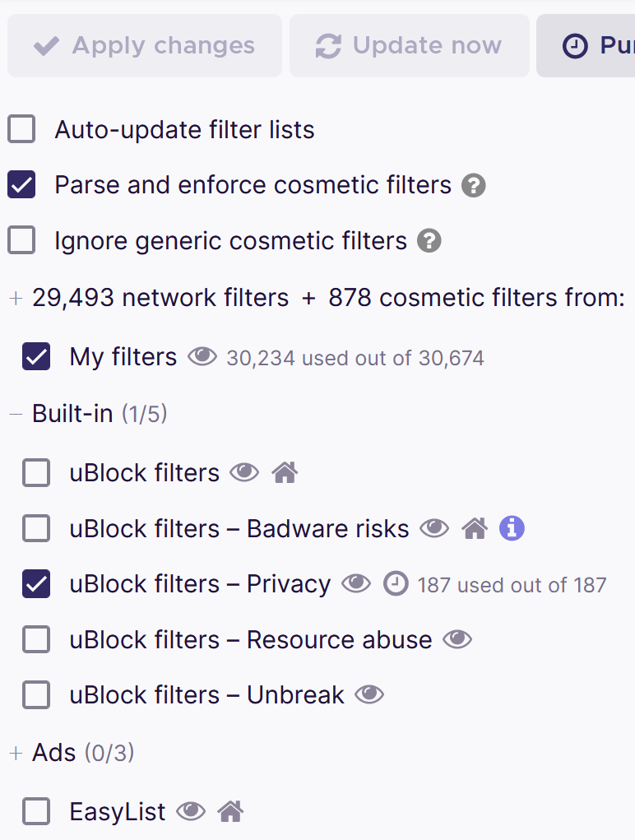Check the EasyList filter list
635x840 pixels.
36,811
